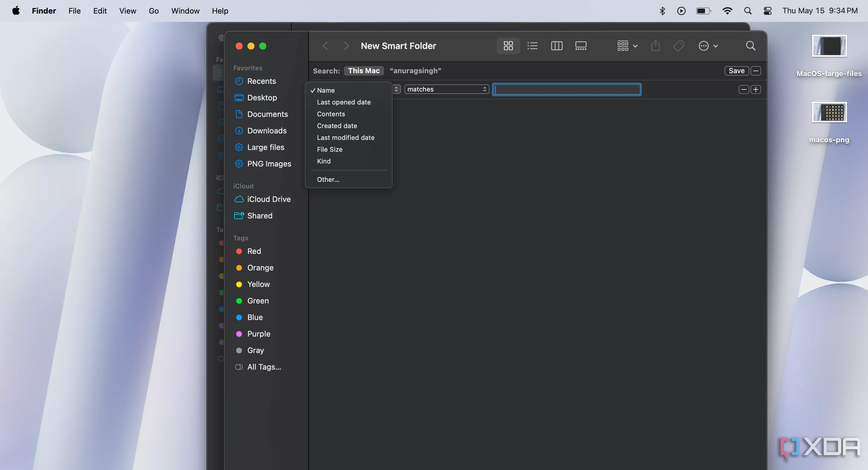868x470 pixels.
Task: Click the Bluetooth menu bar icon
Action: [x=662, y=11]
